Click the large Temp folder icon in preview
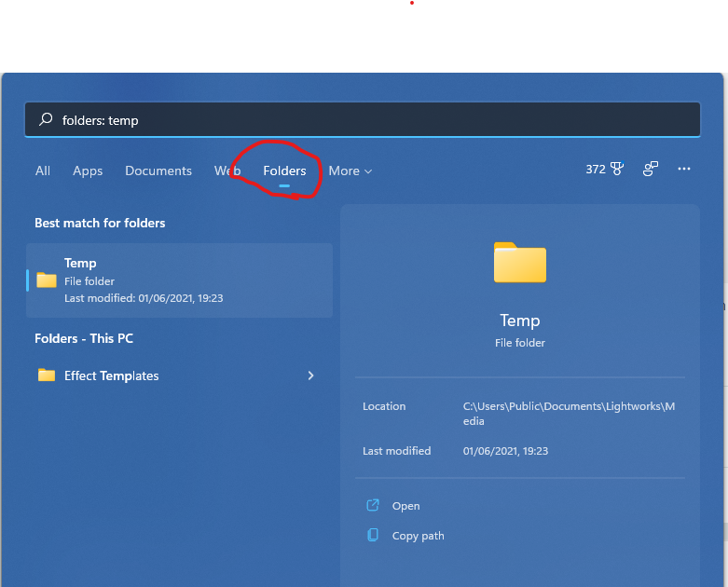This screenshot has height=587, width=728. pyautogui.click(x=519, y=262)
